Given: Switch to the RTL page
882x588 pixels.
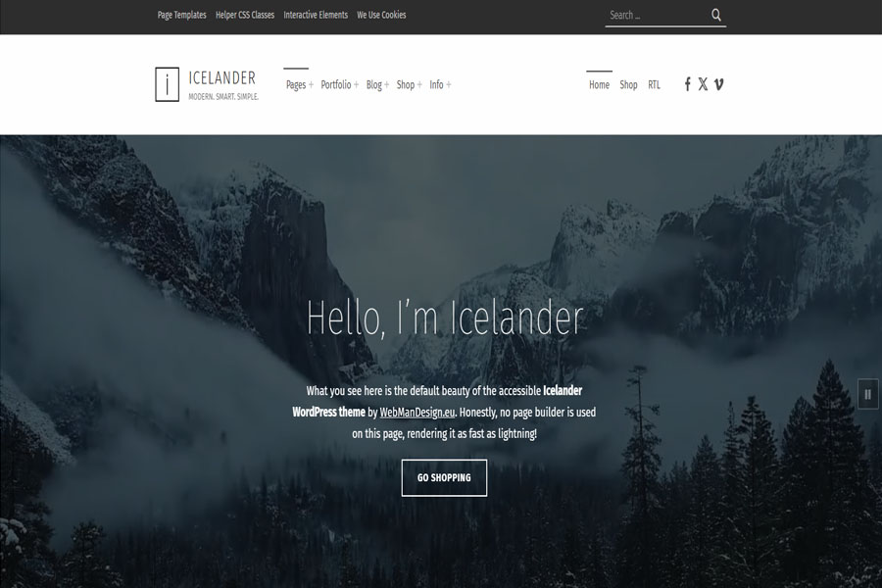Looking at the screenshot, I should [x=654, y=84].
